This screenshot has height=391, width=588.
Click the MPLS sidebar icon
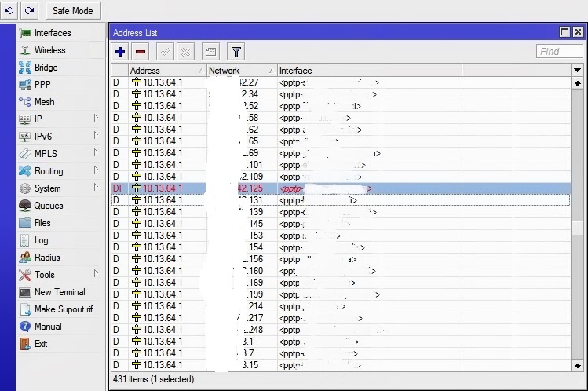(25, 154)
